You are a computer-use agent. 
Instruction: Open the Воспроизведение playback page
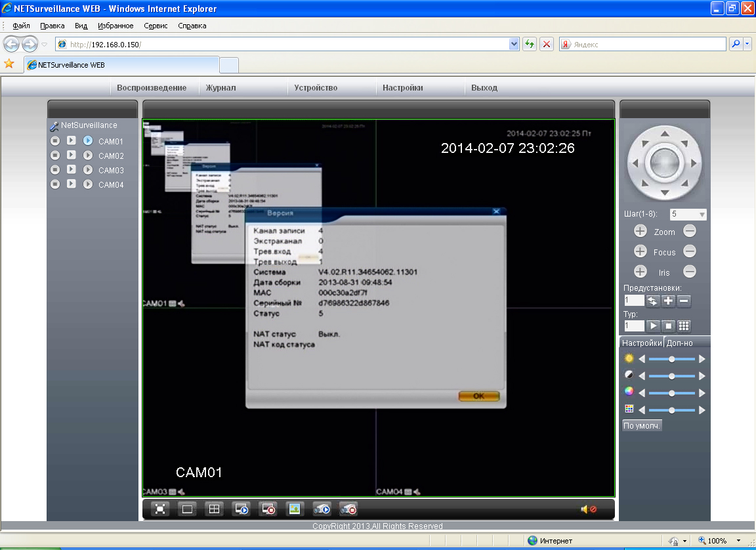[x=152, y=88]
